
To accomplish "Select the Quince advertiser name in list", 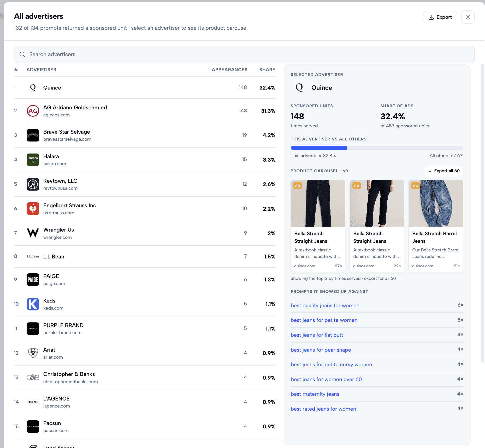I will pyautogui.click(x=52, y=88).
